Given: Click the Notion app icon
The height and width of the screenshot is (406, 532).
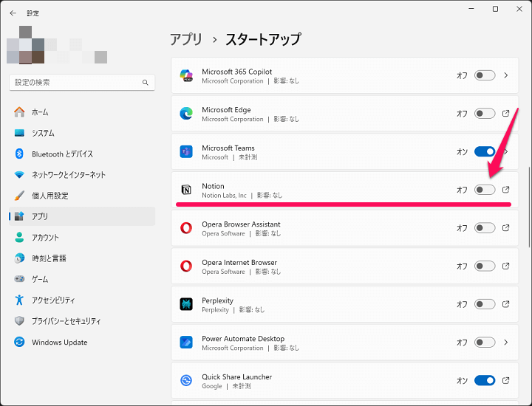Looking at the screenshot, I should click(x=186, y=190).
